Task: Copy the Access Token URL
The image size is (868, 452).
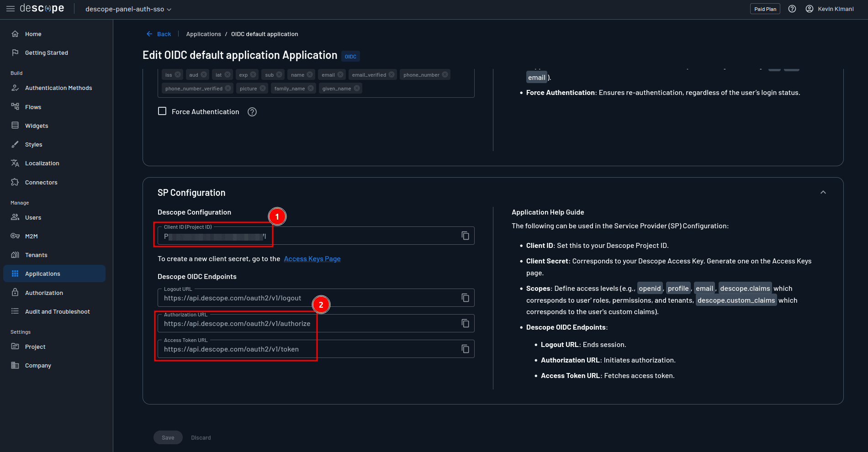Action: (x=465, y=348)
